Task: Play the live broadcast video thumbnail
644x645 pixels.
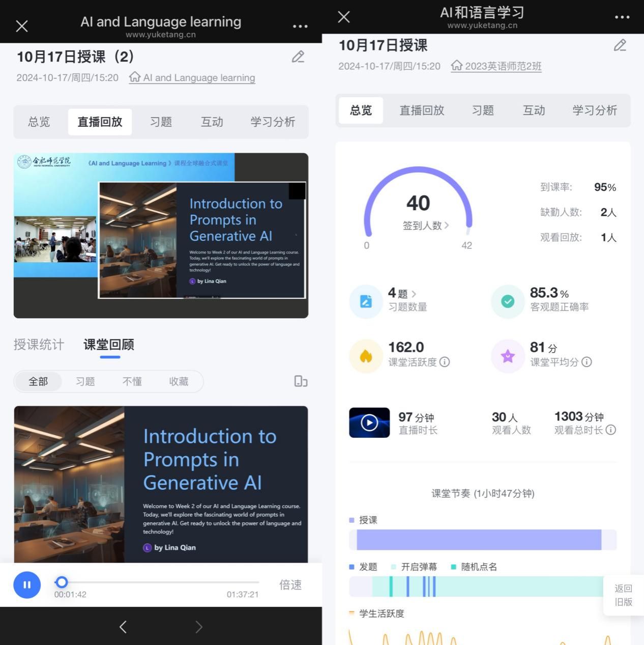Action: [x=369, y=423]
